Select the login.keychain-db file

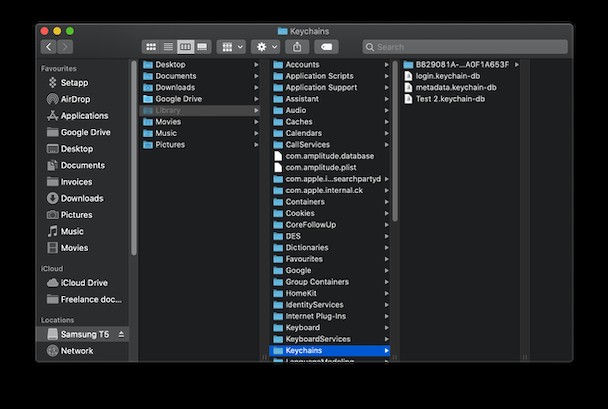pos(449,76)
